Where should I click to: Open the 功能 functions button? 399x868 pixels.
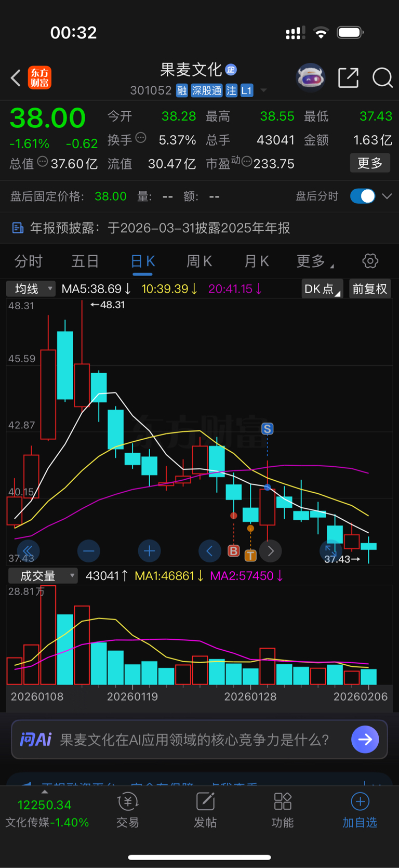(283, 810)
